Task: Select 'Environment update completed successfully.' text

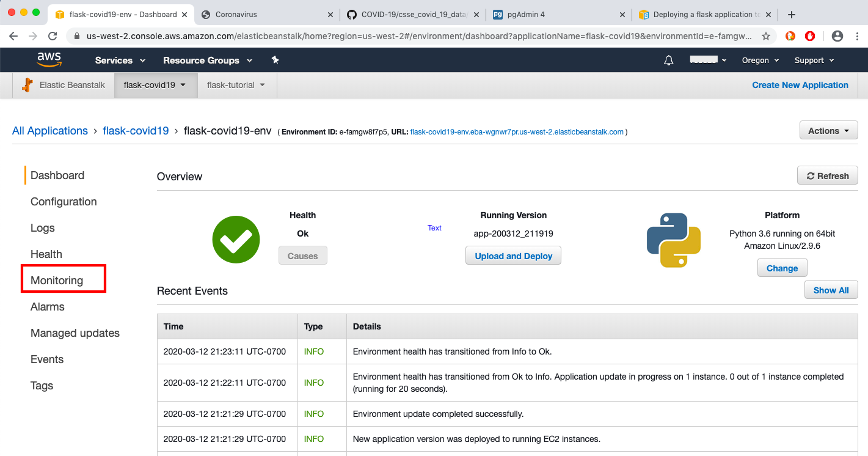Action: pos(438,414)
